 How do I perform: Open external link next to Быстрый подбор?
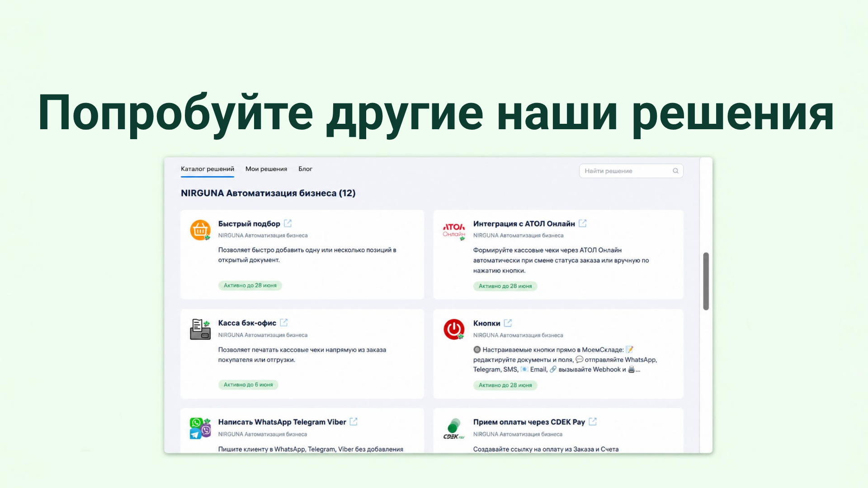click(x=288, y=223)
